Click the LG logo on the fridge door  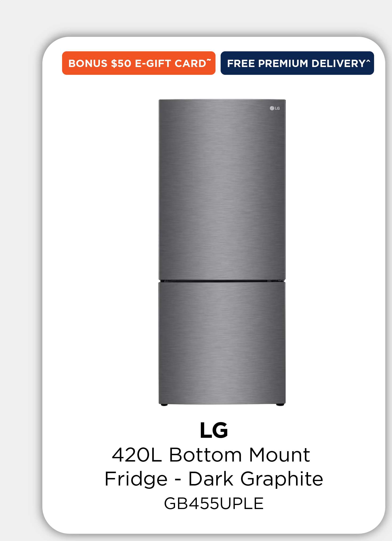point(274,108)
